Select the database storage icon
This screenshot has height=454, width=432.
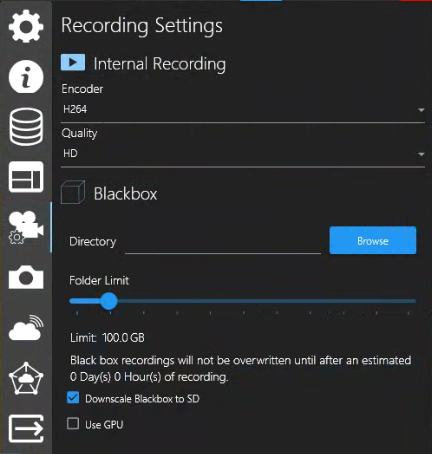[x=26, y=127]
